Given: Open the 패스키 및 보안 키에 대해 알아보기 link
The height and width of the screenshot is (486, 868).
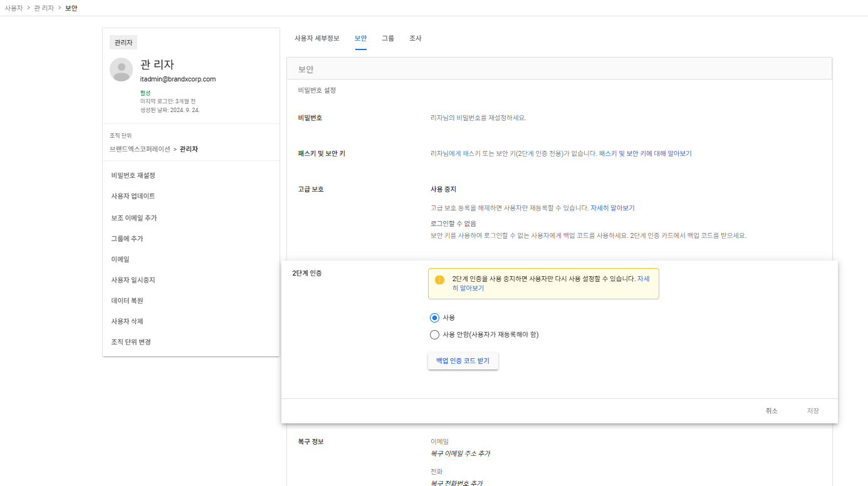Looking at the screenshot, I should [645, 153].
